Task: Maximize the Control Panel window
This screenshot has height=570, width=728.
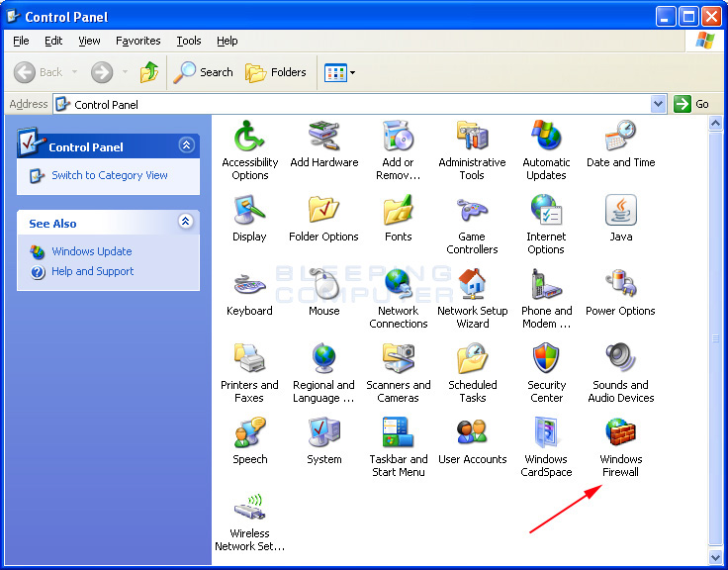Action: click(x=688, y=17)
